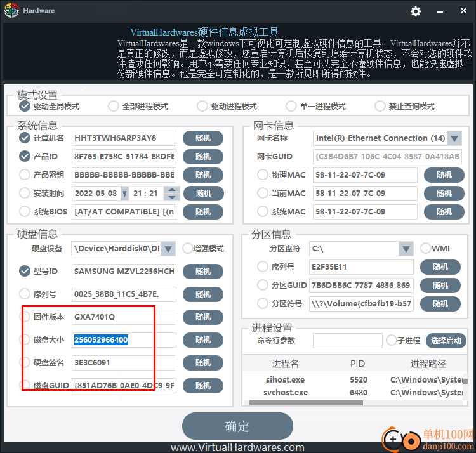Screen dimensions: 476x453
Task: Decrease install time with down arrow
Action: point(172,197)
